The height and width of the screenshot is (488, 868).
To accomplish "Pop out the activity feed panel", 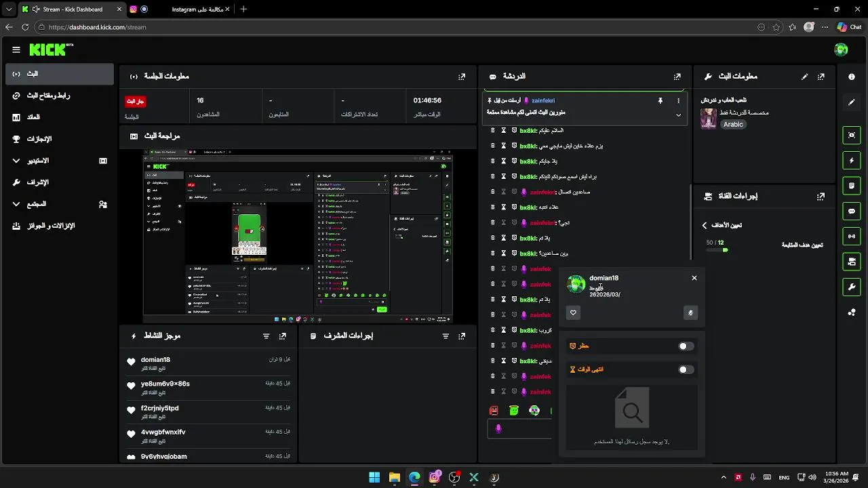I will coord(283,335).
